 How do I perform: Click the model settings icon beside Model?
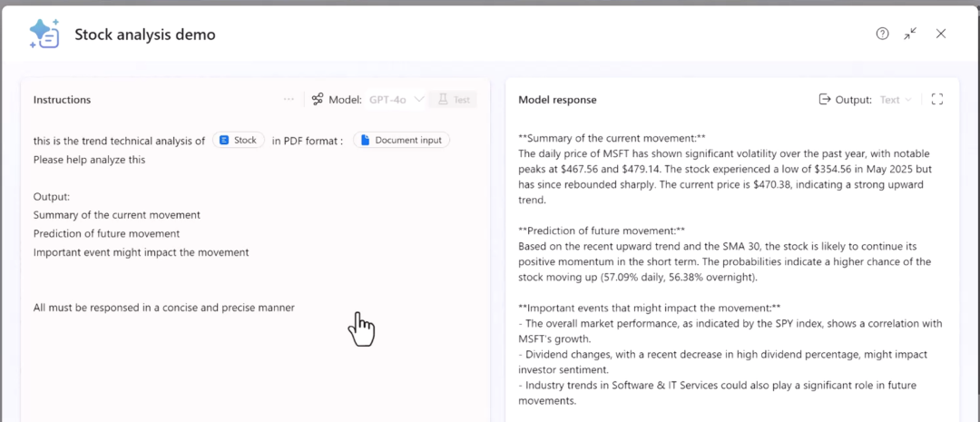click(318, 100)
